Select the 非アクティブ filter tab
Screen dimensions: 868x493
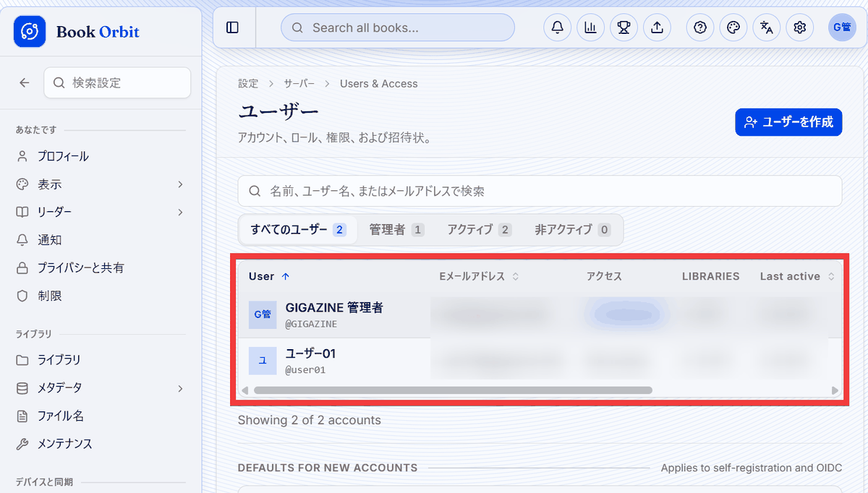572,230
